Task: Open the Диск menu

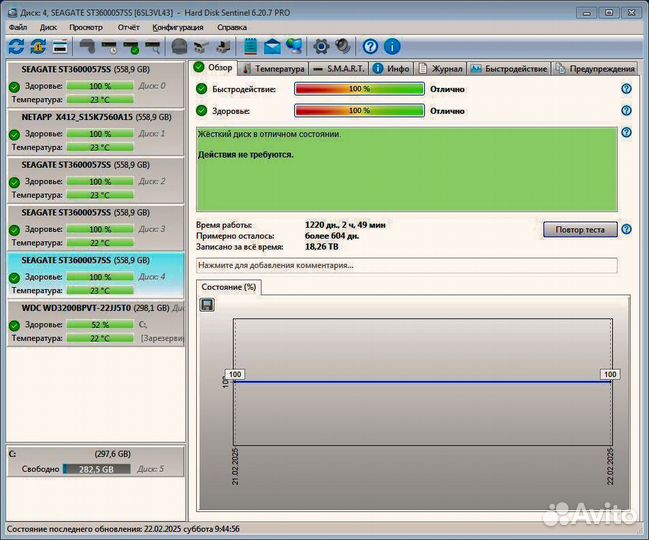Action: coord(48,27)
